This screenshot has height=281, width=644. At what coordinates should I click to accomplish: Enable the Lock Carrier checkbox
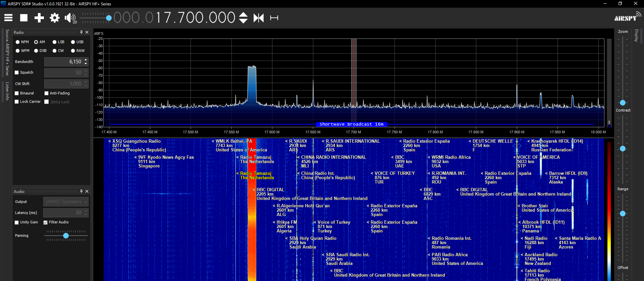(x=17, y=101)
